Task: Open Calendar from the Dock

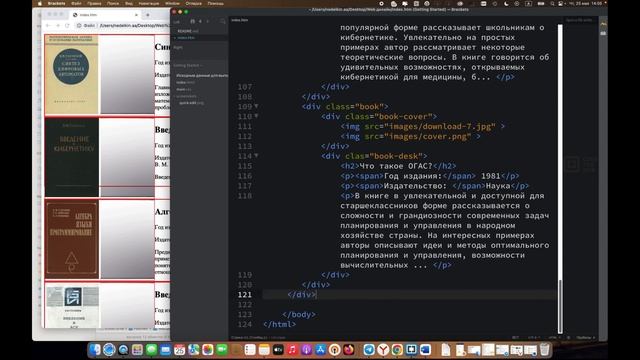Action: [x=180, y=349]
